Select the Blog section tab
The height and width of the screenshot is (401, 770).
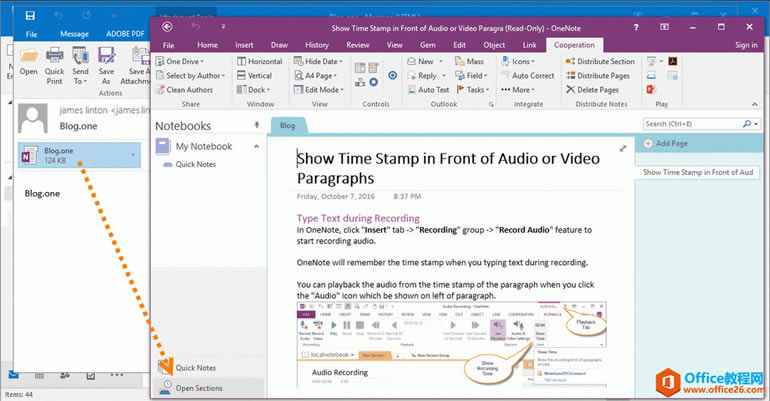pyautogui.click(x=287, y=125)
